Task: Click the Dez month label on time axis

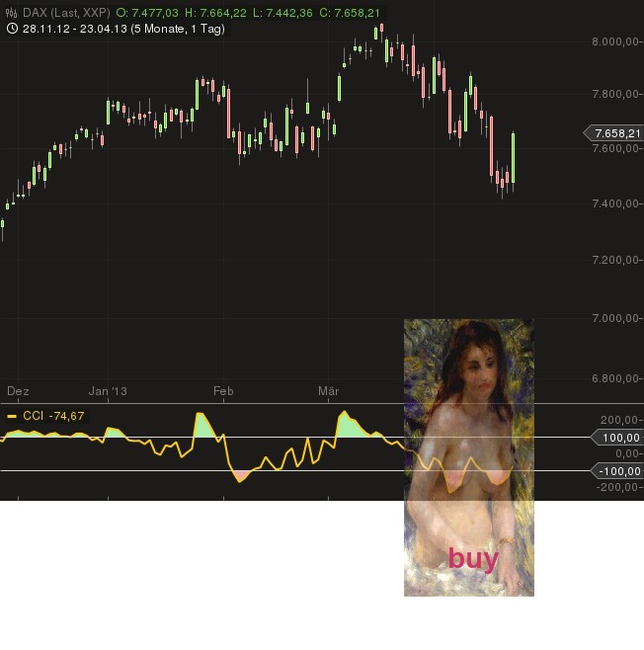Action: tap(18, 391)
